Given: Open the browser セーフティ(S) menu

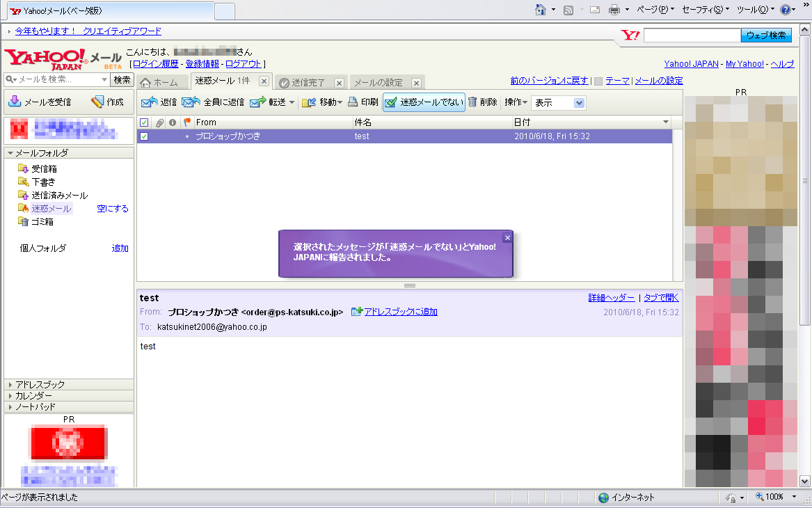Looking at the screenshot, I should pos(705,9).
